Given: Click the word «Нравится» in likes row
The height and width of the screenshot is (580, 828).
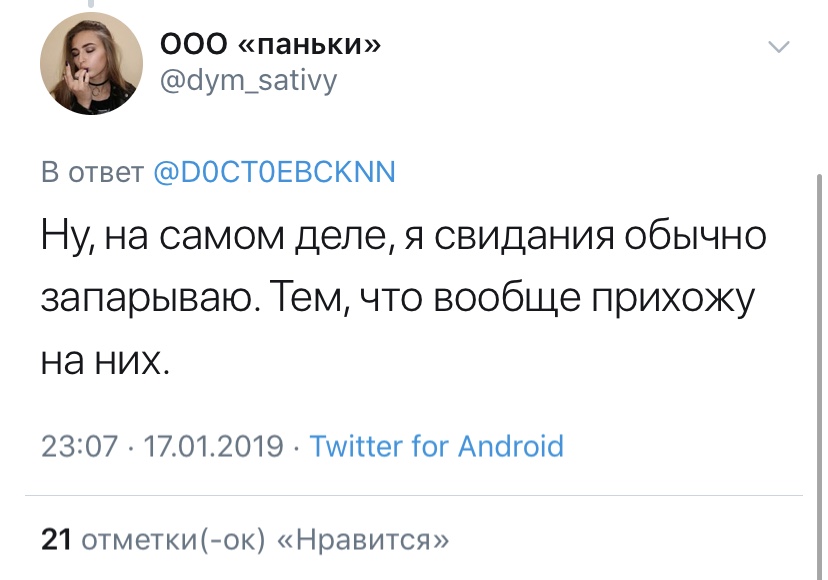Looking at the screenshot, I should click(x=362, y=540).
